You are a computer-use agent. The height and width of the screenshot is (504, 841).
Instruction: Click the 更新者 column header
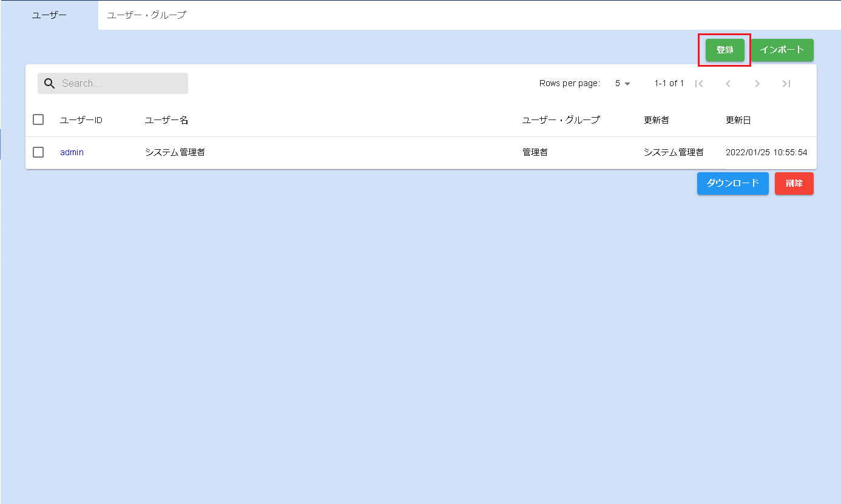[x=656, y=120]
